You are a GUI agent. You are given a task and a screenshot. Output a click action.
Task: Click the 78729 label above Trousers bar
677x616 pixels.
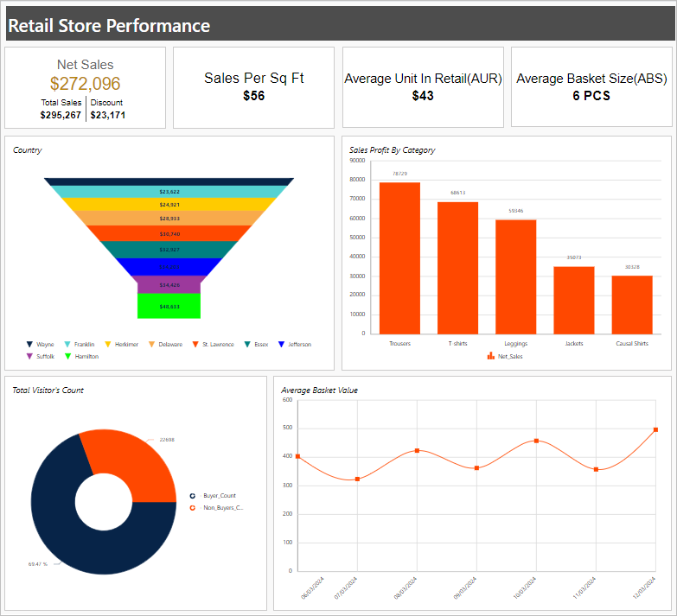point(399,174)
